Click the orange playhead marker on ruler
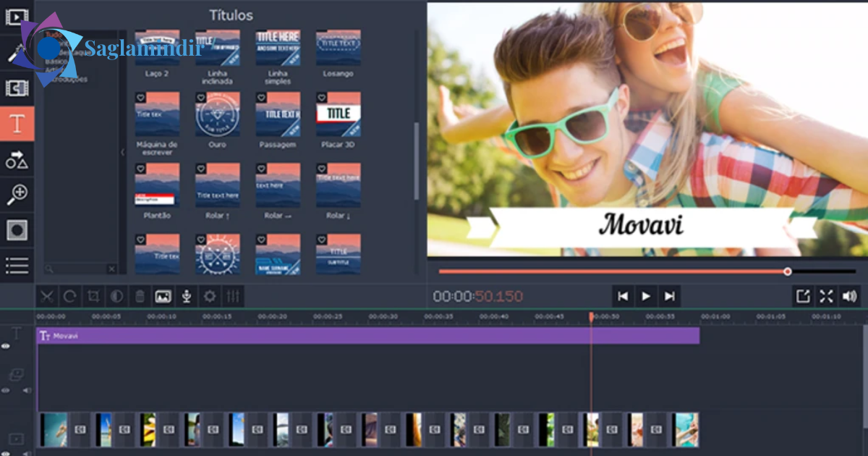The height and width of the screenshot is (456, 868). point(591,316)
